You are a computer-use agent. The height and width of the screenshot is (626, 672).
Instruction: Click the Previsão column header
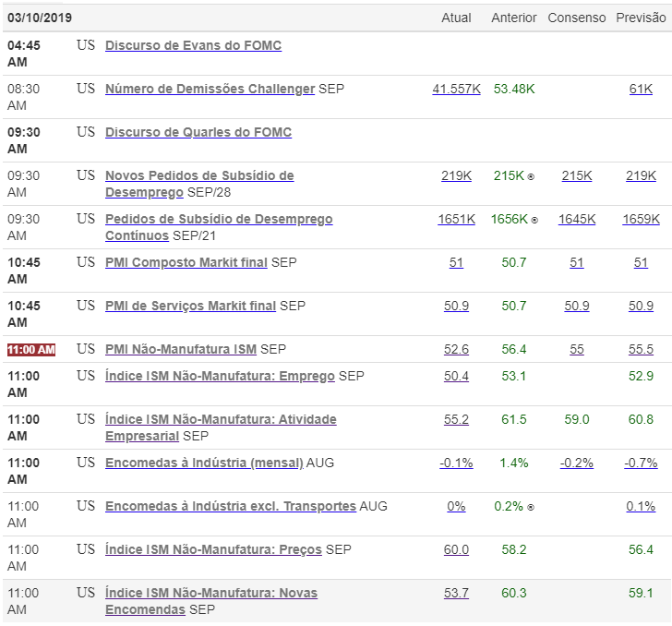641,18
